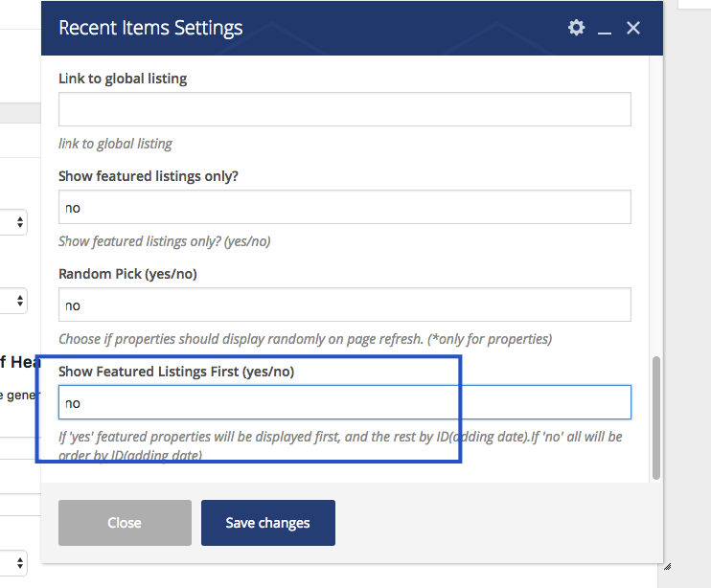This screenshot has height=588, width=711.
Task: Click the 'Recent Items Settings' title
Action: pos(150,28)
